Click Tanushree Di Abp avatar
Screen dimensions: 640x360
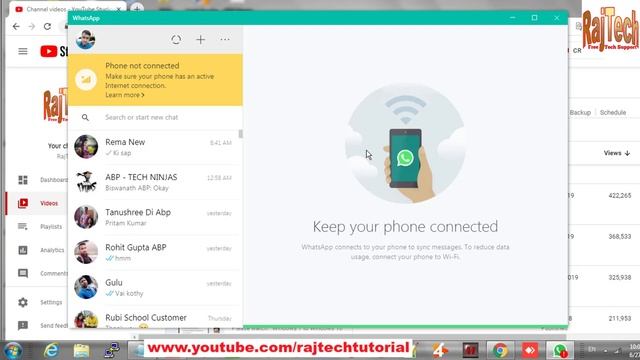tap(86, 217)
